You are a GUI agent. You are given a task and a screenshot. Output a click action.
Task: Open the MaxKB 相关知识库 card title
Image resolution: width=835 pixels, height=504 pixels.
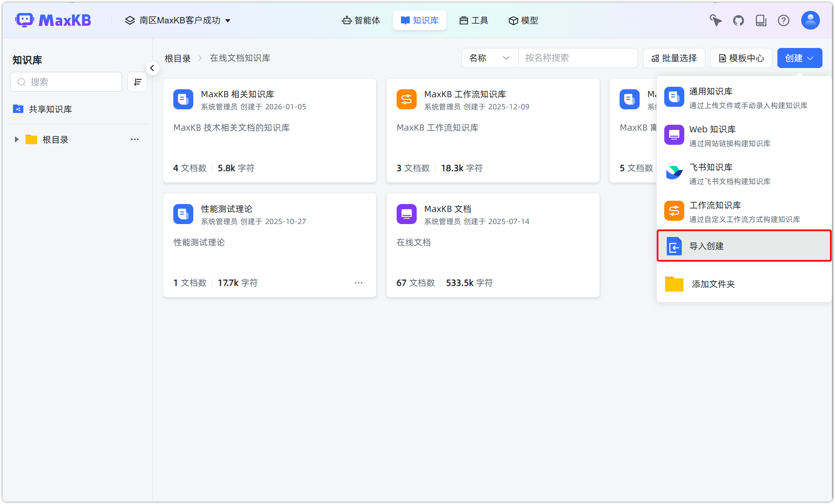coord(238,94)
